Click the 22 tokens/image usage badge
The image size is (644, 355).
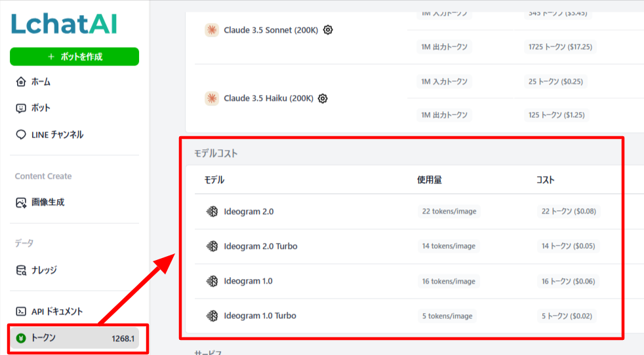point(449,212)
